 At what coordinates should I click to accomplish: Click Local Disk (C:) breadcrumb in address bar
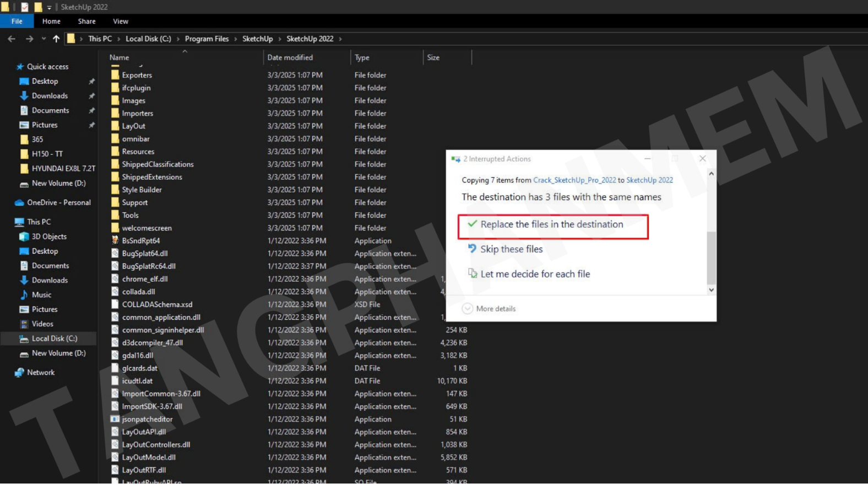point(148,39)
